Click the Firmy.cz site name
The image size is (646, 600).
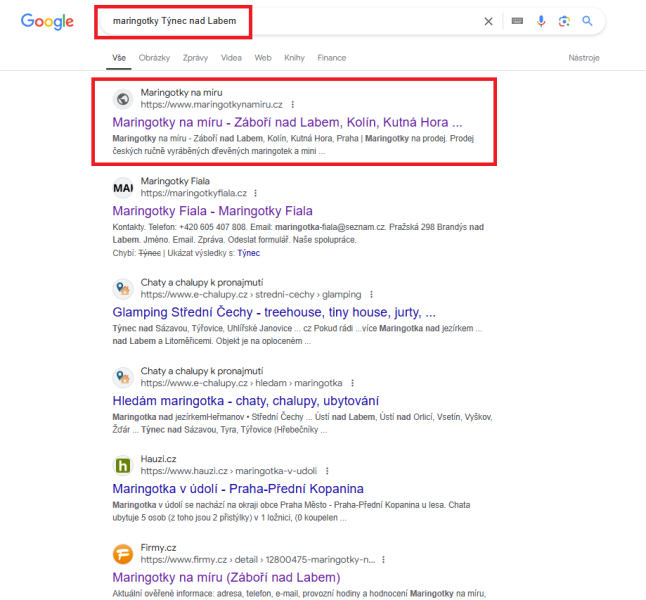point(158,548)
